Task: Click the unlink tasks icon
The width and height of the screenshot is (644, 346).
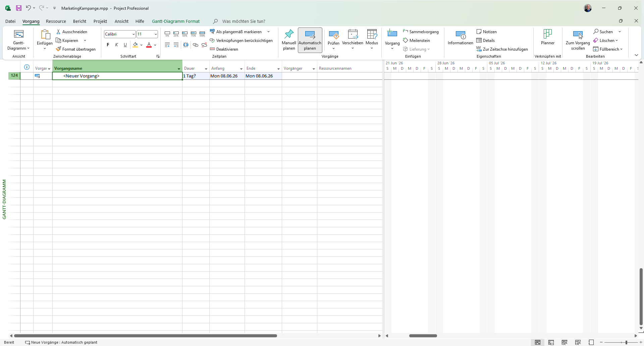Action: pos(204,45)
